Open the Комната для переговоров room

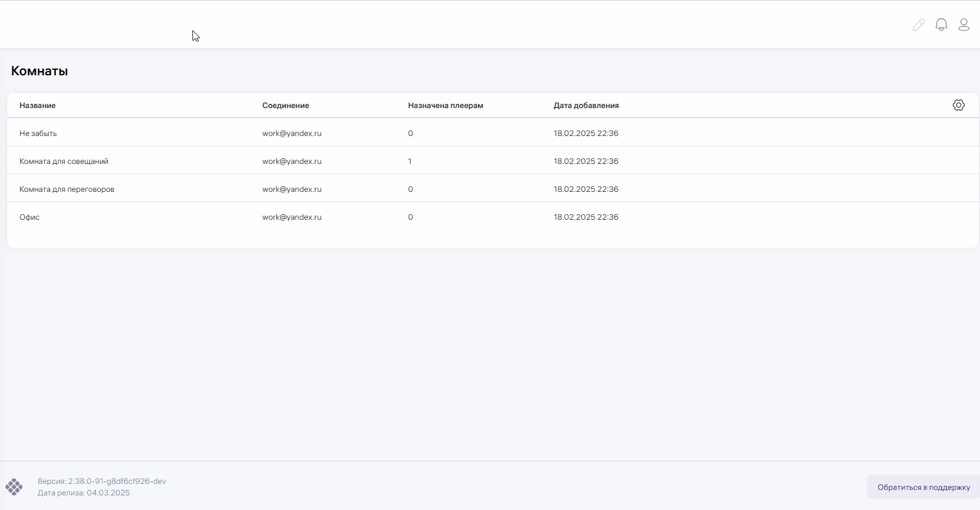67,189
